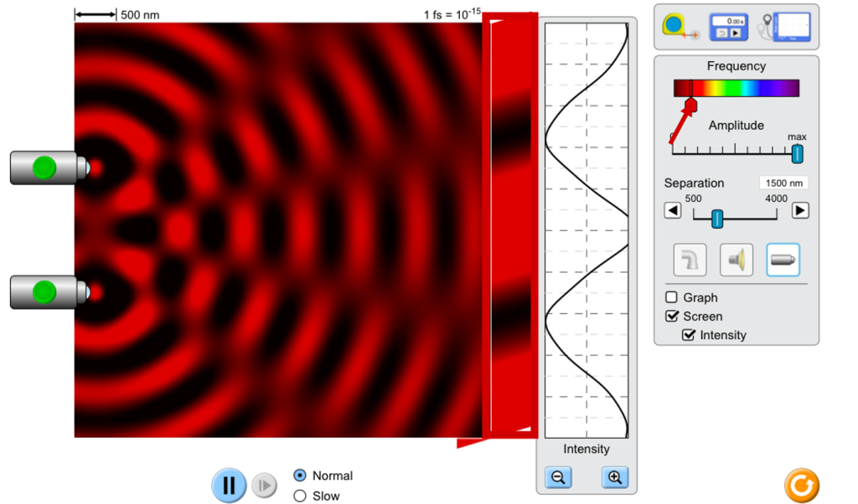The width and height of the screenshot is (858, 504).
Task: Step the simulation forward
Action: coord(264,485)
